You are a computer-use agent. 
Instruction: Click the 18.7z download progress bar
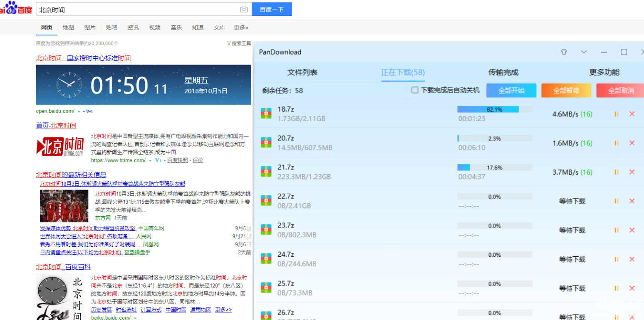(494, 110)
